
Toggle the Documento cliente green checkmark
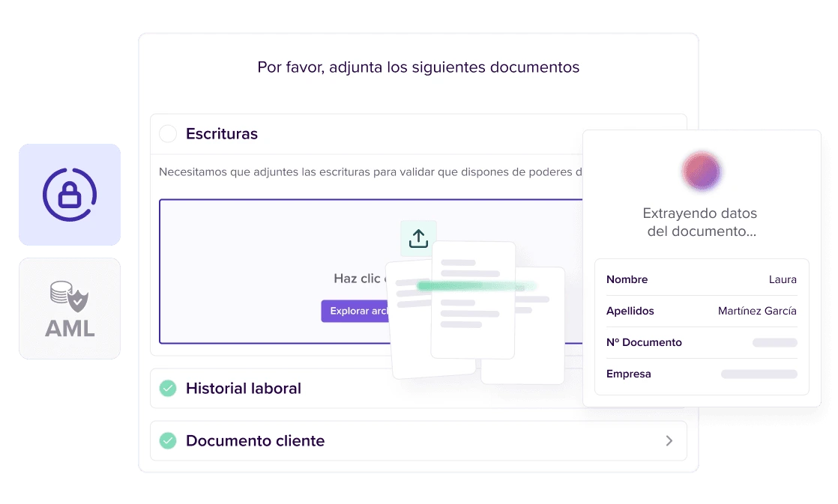point(168,440)
